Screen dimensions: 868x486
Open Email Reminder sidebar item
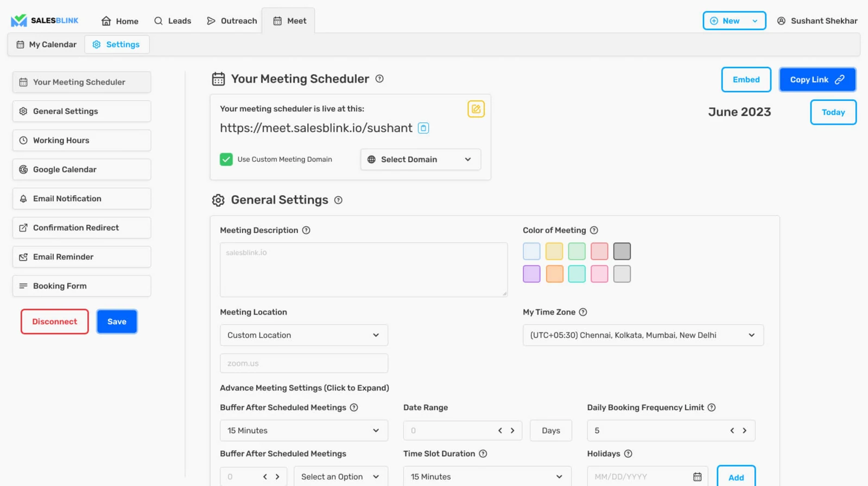pyautogui.click(x=82, y=257)
